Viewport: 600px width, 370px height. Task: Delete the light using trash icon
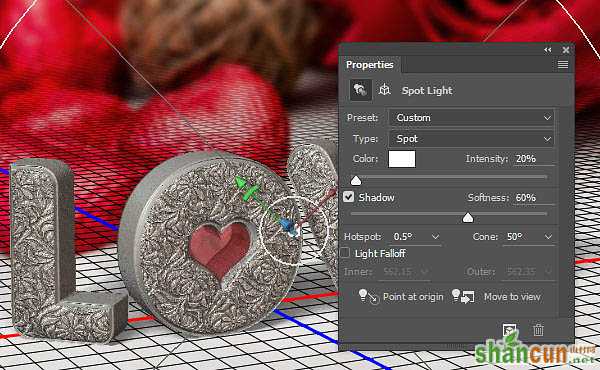pyautogui.click(x=538, y=330)
